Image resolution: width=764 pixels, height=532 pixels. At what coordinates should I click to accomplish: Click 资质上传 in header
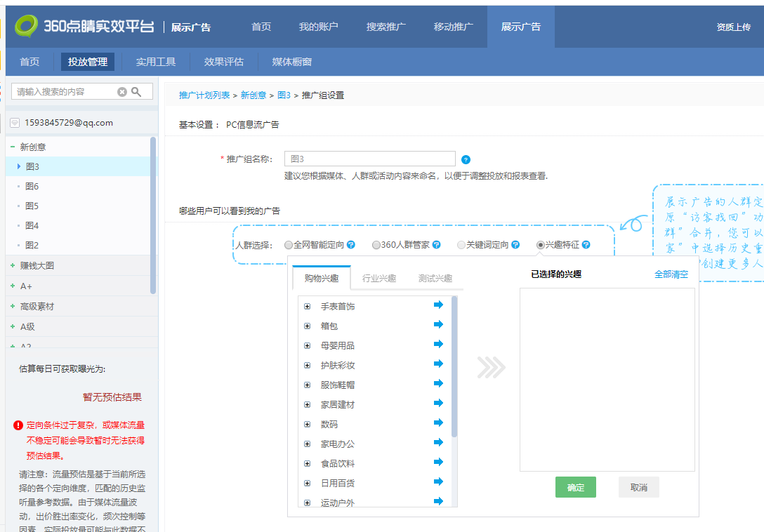(x=733, y=27)
